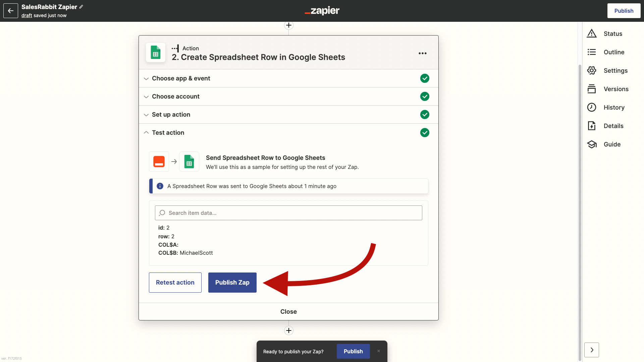Open the History clock icon

click(592, 107)
